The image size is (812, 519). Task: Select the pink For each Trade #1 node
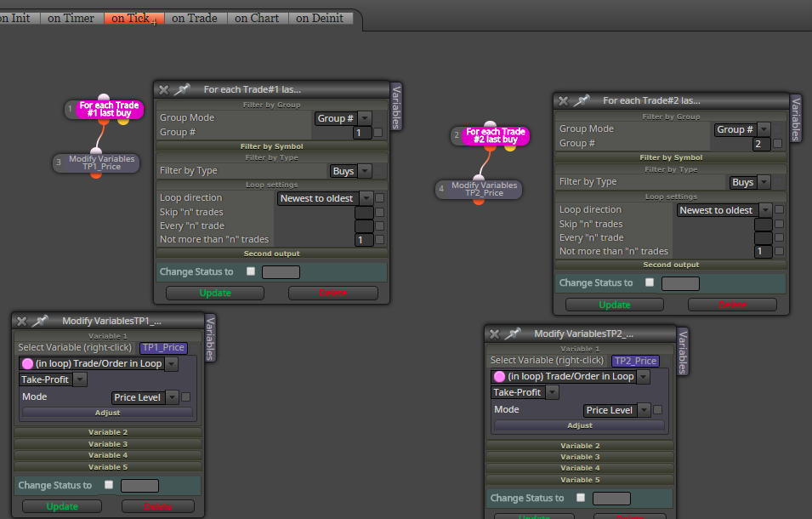pos(109,109)
